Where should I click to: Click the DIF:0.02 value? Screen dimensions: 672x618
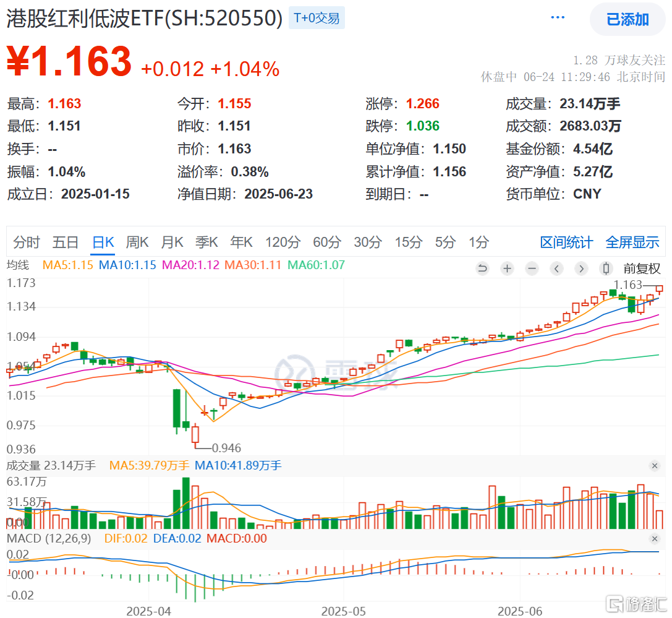[x=126, y=539]
